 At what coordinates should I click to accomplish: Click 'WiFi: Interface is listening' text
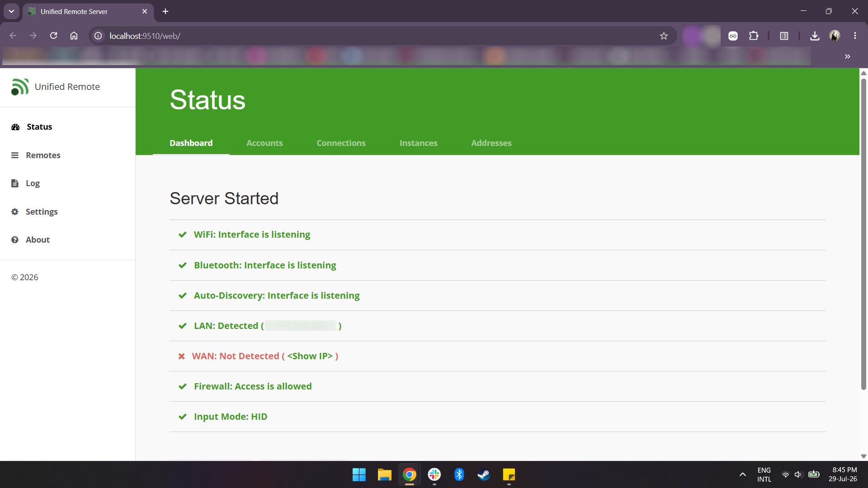252,235
